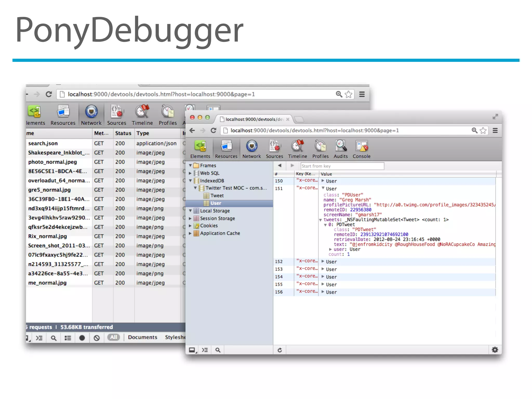Viewport: 532px width, 399px height.
Task: Select the Tweet object store
Action: [x=217, y=196]
